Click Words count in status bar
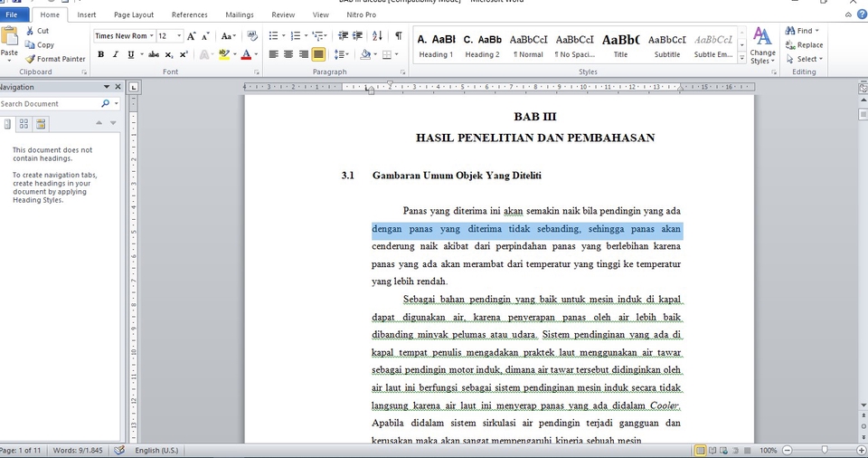868x458 pixels. point(78,450)
